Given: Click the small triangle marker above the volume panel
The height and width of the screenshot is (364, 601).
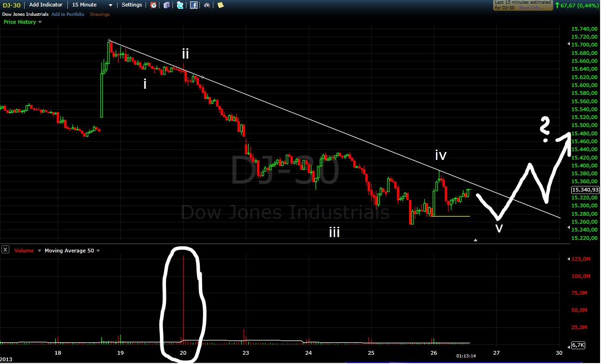Looking at the screenshot, I should point(476,240).
